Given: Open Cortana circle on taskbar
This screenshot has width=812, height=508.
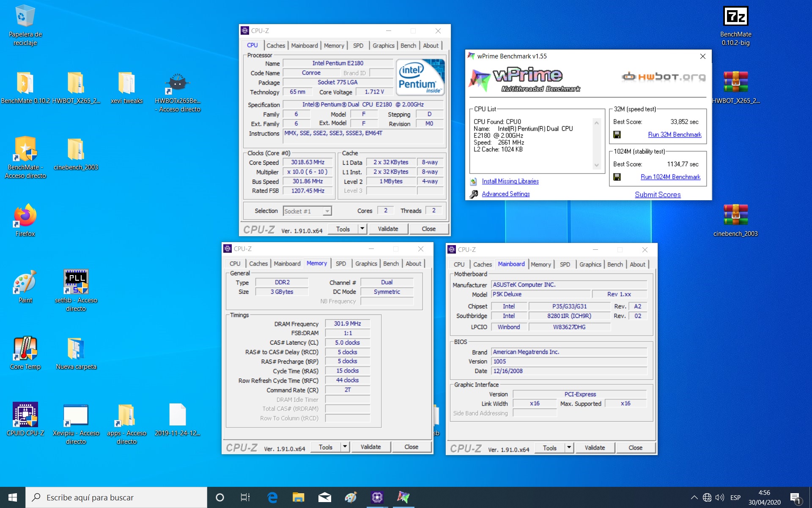Looking at the screenshot, I should [x=219, y=497].
